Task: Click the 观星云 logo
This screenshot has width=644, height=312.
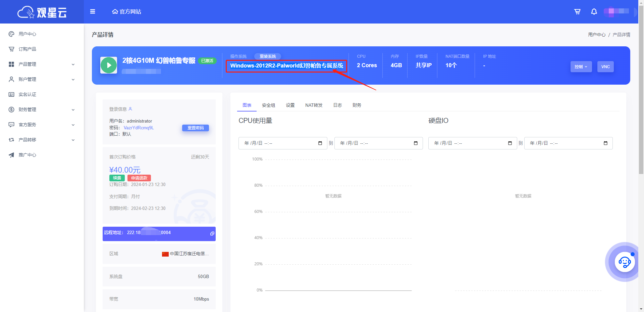Action: pos(42,12)
